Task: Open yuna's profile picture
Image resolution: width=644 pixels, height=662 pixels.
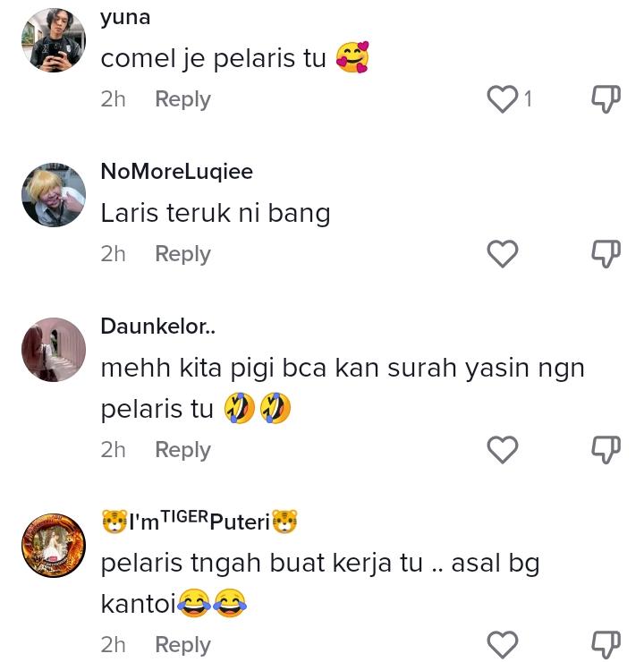Action: tap(54, 40)
